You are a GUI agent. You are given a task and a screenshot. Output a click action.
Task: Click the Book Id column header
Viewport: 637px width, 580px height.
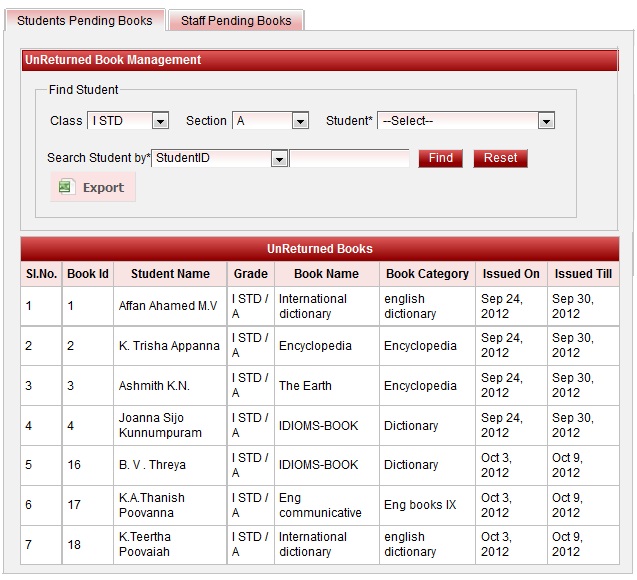88,274
